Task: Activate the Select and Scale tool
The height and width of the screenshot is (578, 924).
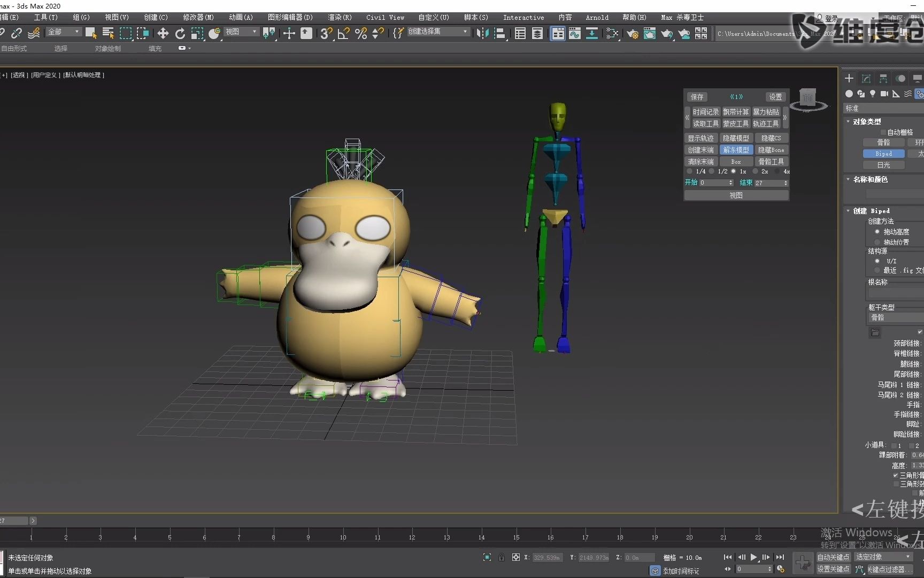Action: (x=197, y=33)
